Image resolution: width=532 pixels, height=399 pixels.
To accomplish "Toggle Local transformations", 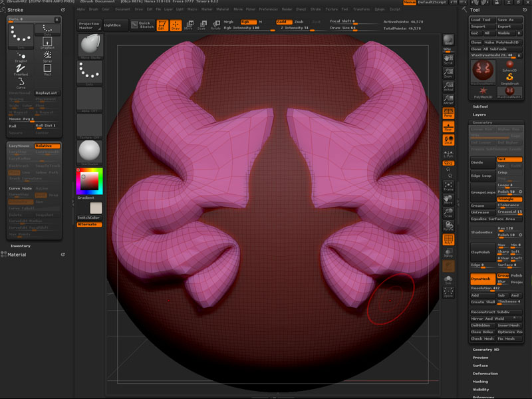I will [448, 140].
